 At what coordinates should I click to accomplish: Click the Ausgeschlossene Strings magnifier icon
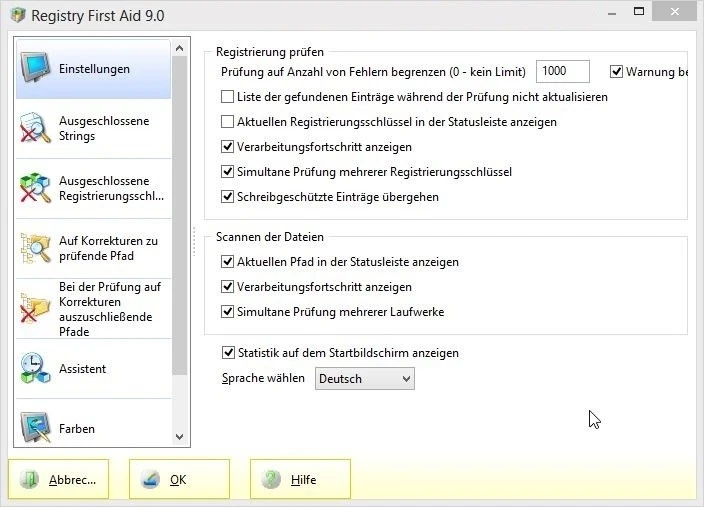(x=35, y=128)
